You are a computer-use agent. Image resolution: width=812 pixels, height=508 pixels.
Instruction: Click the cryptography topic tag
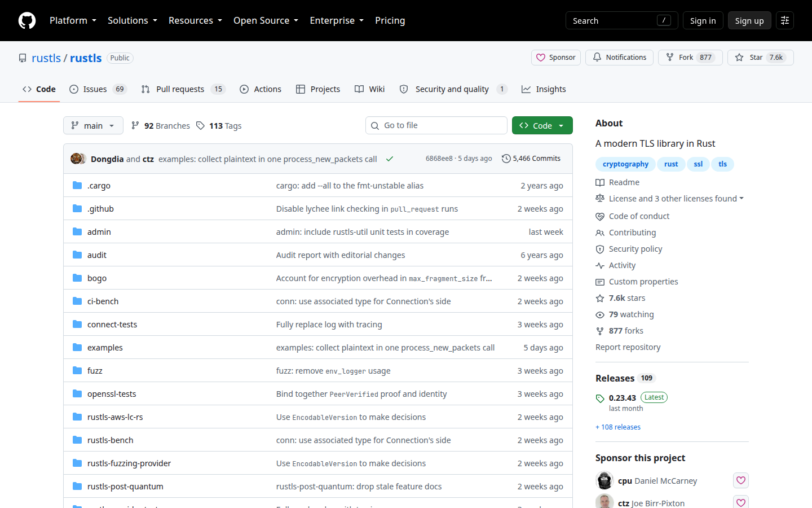(x=625, y=164)
